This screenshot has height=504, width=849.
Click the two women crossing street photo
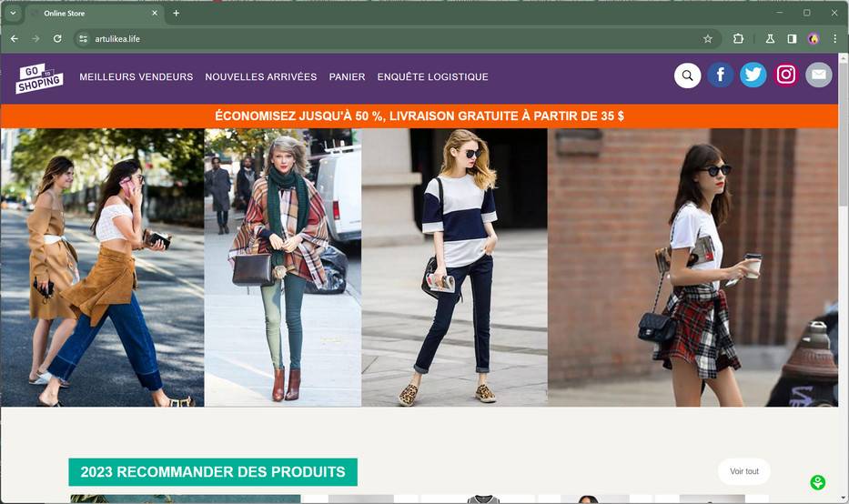102,267
